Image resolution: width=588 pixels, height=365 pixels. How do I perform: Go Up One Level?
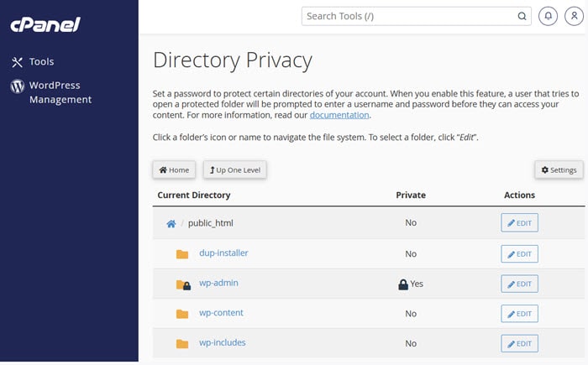coord(234,169)
